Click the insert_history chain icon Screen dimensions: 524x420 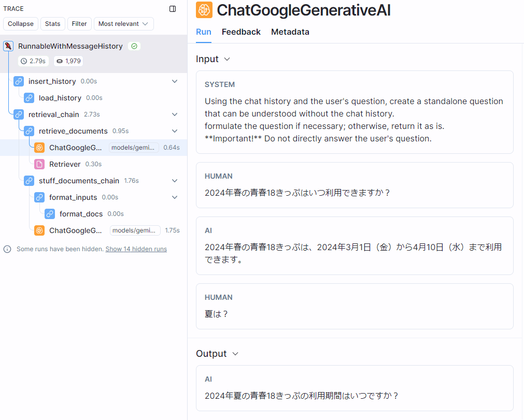(x=19, y=81)
